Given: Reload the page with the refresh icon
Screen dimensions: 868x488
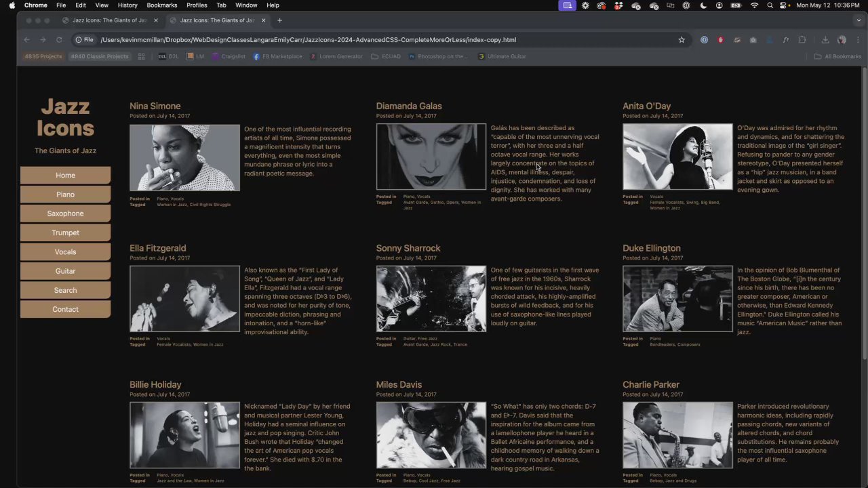Looking at the screenshot, I should point(59,40).
